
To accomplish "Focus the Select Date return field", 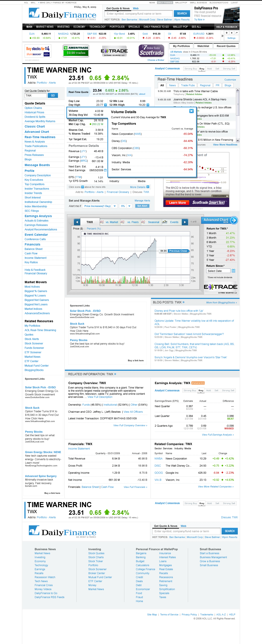I will click(x=218, y=271).
